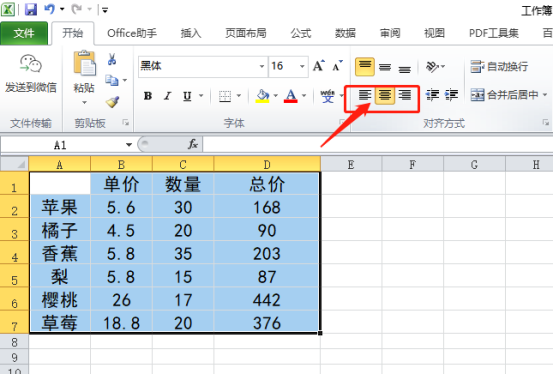Click 合并后居中 merge and center button
Image resolution: width=554 pixels, height=375 pixels.
(x=505, y=95)
